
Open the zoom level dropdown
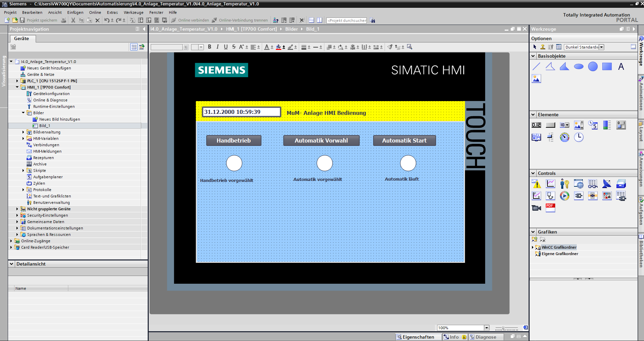(487, 328)
